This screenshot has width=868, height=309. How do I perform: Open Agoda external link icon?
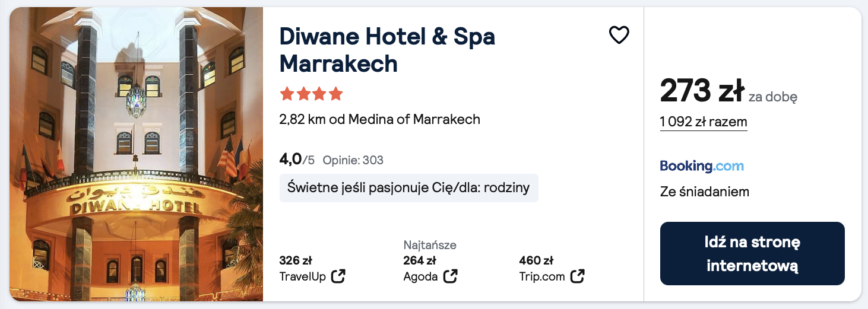pos(451,276)
